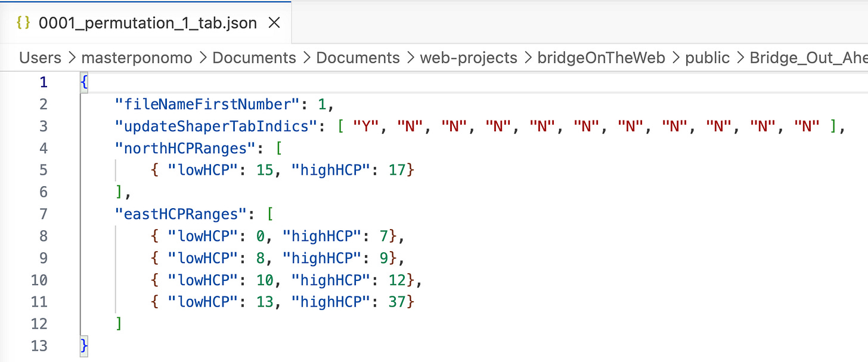Click line number 7 in the gutter
This screenshot has width=868, height=362.
click(x=43, y=214)
